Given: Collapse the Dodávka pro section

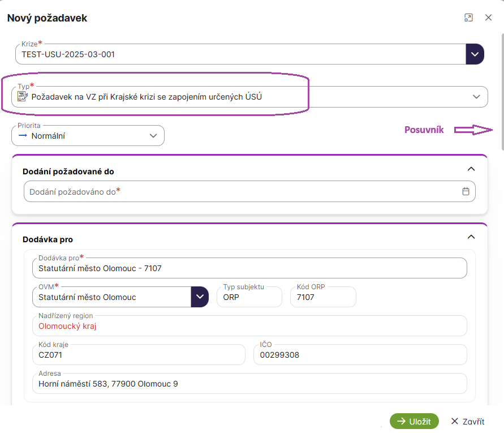Looking at the screenshot, I should point(471,237).
